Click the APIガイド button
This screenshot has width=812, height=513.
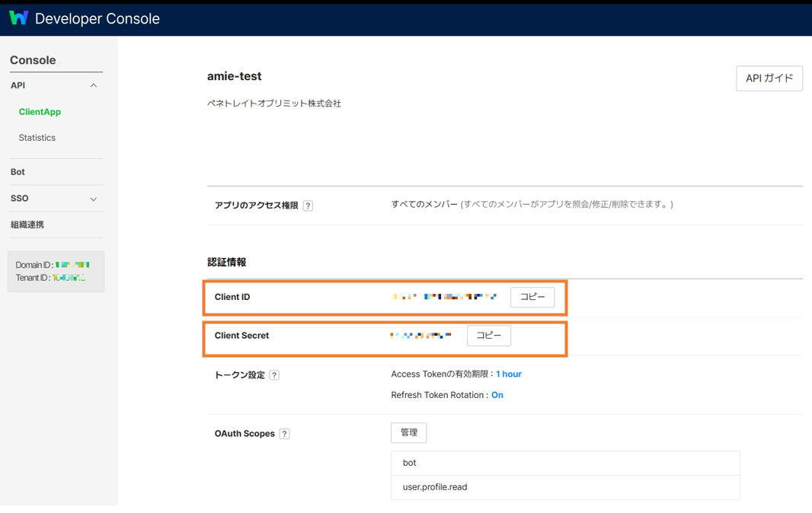click(x=769, y=78)
